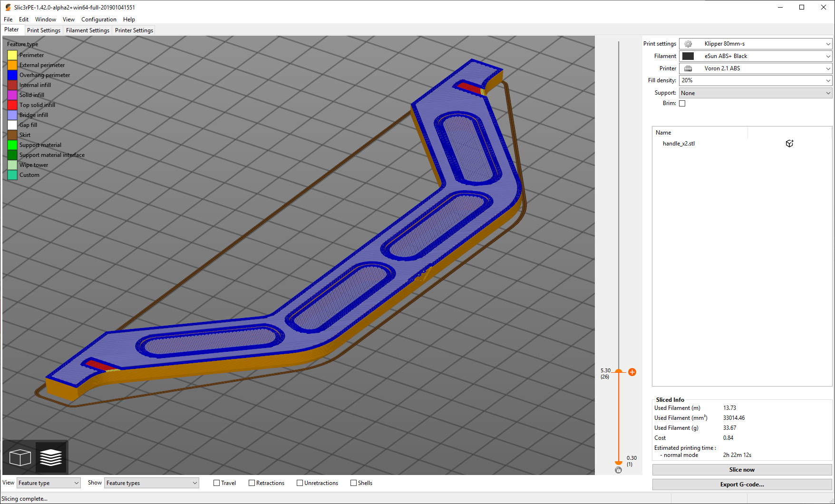Click the Overhang perimeter blue legend swatch
The height and width of the screenshot is (504, 835).
pyautogui.click(x=12, y=75)
